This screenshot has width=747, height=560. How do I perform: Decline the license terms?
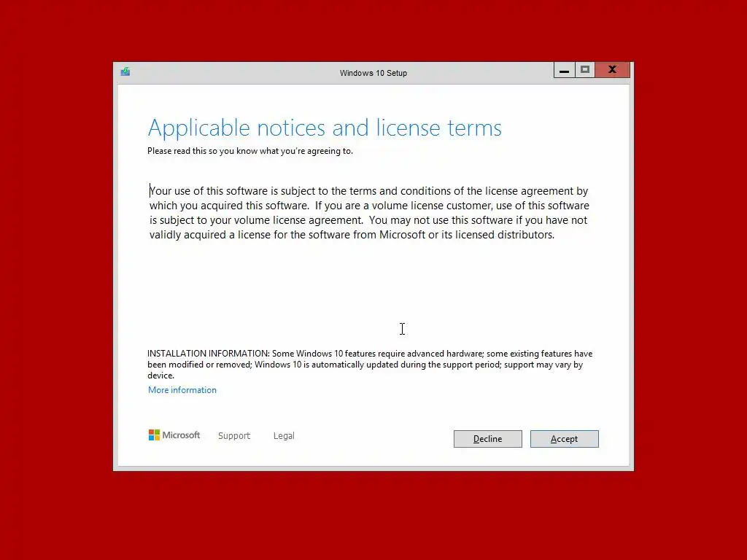tap(487, 439)
